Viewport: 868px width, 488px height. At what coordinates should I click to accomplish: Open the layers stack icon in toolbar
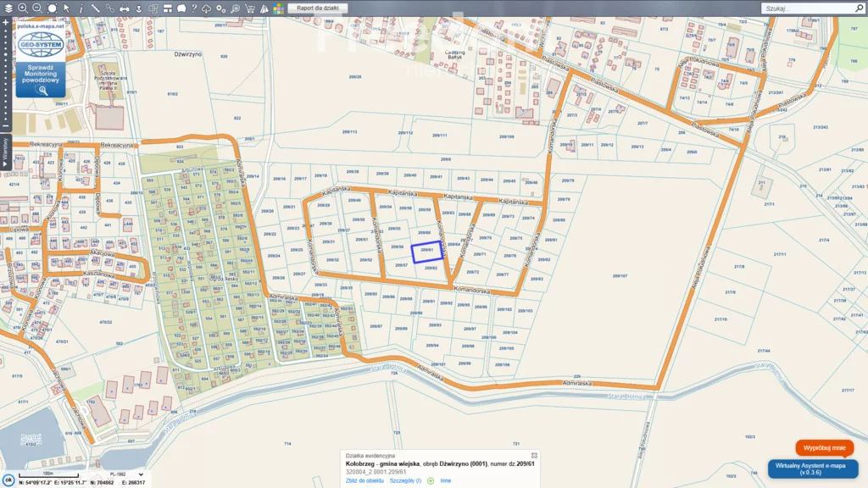pyautogui.click(x=8, y=8)
